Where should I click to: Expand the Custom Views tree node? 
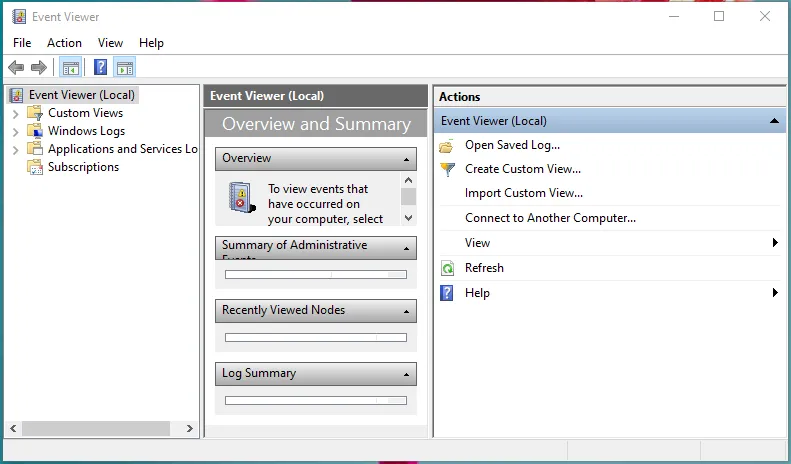coord(15,113)
